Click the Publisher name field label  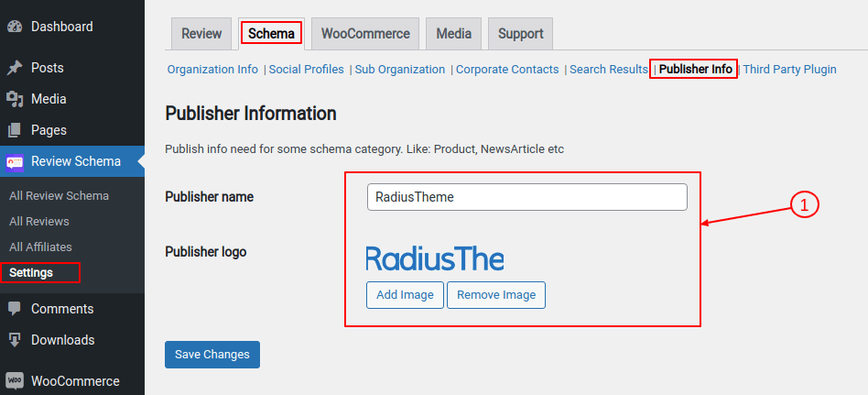(x=210, y=197)
